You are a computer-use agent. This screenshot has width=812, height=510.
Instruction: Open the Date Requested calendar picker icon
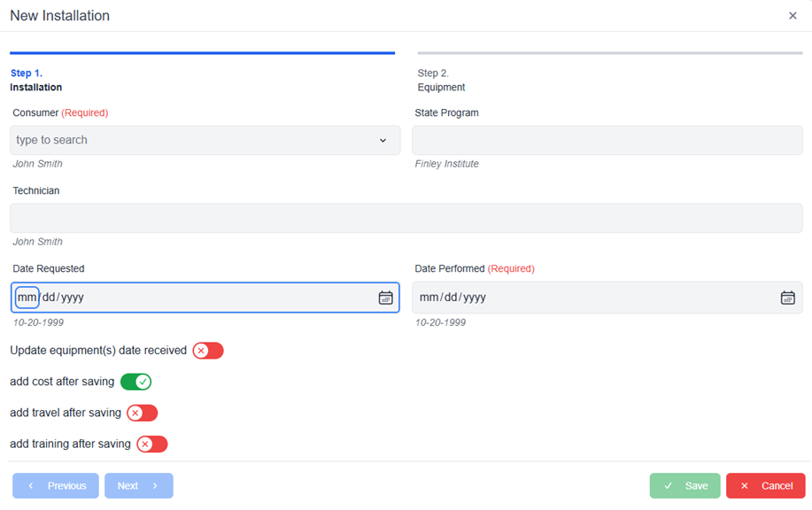[385, 297]
